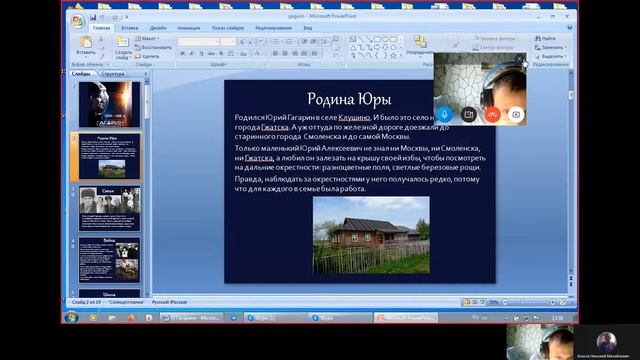
Task: Open the Создать слайд dropdown arrow
Action: pyautogui.click(x=130, y=58)
